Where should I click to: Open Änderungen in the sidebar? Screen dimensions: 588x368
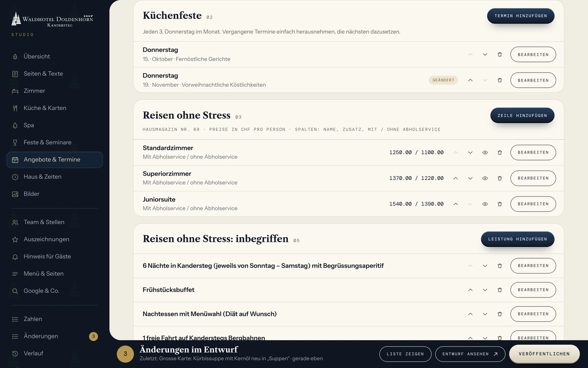click(55, 336)
